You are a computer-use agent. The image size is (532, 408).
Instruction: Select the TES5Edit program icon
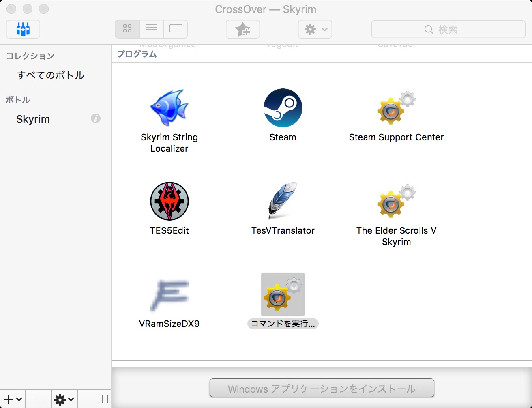coord(169,201)
